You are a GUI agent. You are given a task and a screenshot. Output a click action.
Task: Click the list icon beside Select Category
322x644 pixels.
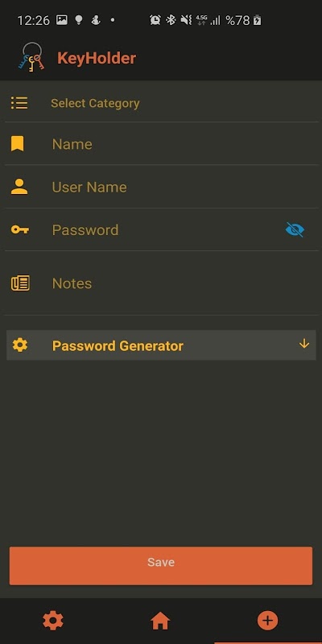(19, 103)
